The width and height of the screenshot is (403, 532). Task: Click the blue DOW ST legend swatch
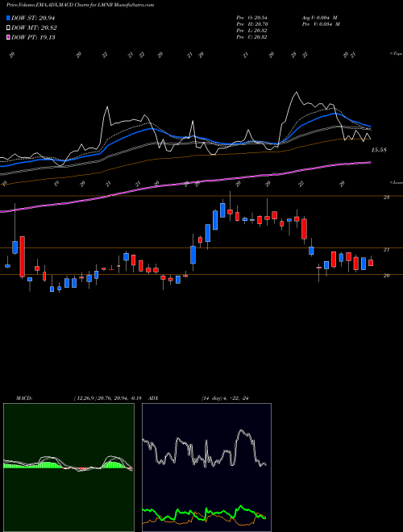click(9, 19)
